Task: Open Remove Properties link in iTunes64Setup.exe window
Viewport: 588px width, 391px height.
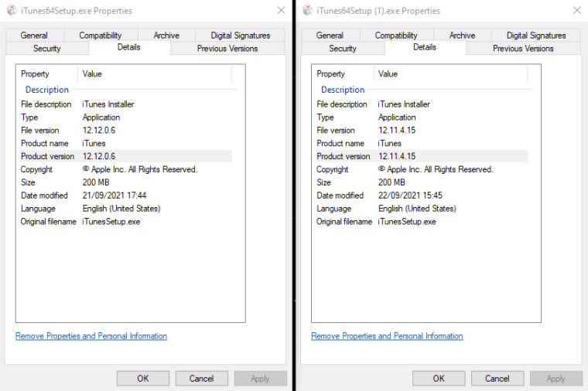Action: click(91, 336)
